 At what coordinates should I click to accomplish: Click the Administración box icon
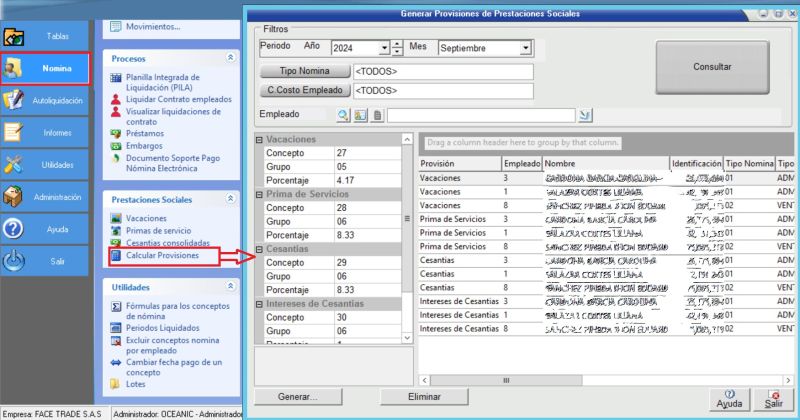15,197
